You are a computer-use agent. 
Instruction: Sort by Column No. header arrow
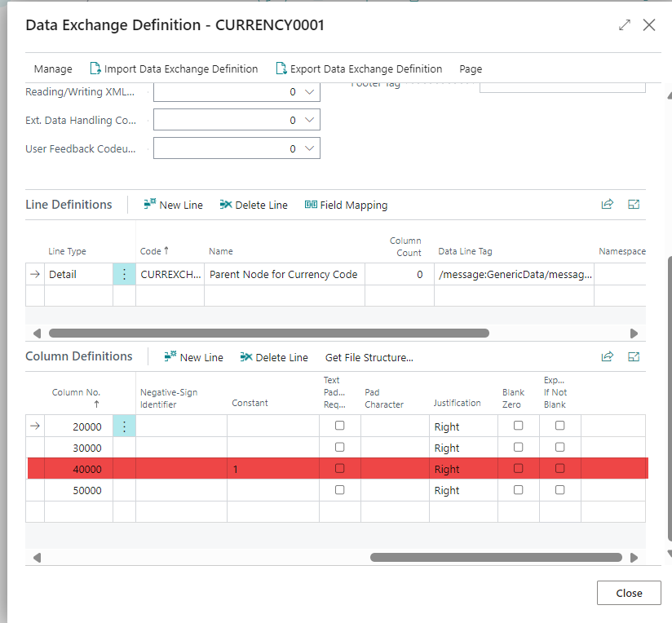click(96, 404)
